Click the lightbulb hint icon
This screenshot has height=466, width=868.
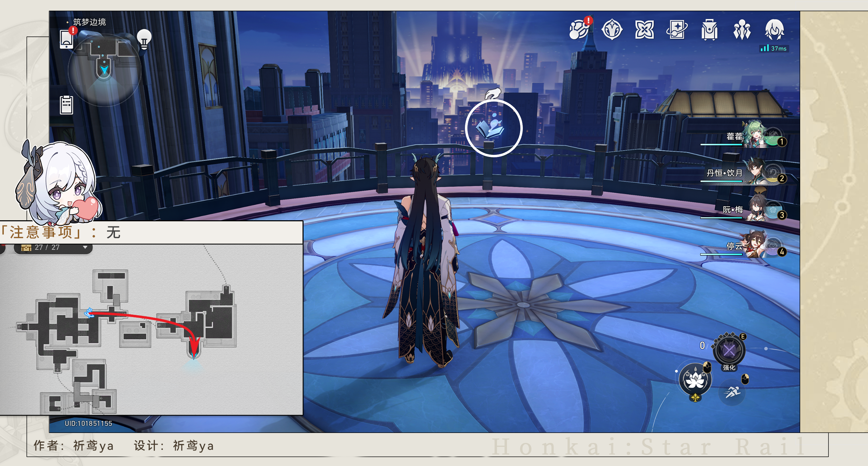[x=144, y=39]
